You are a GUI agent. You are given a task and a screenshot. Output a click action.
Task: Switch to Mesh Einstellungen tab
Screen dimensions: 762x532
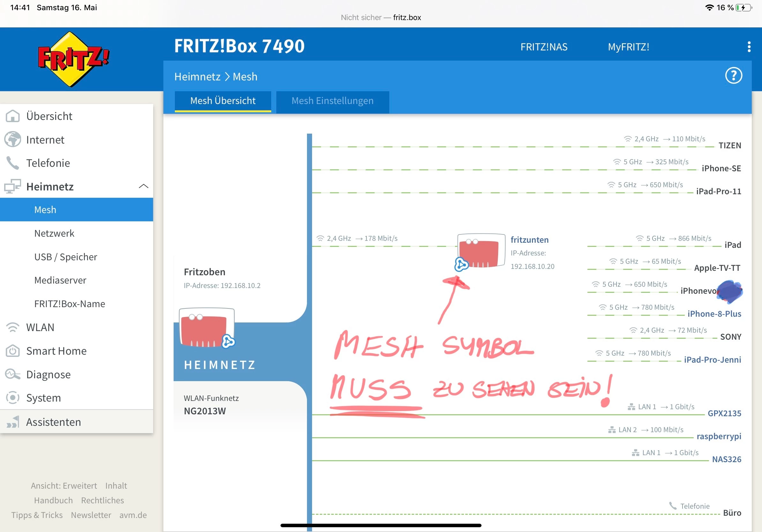(x=332, y=101)
